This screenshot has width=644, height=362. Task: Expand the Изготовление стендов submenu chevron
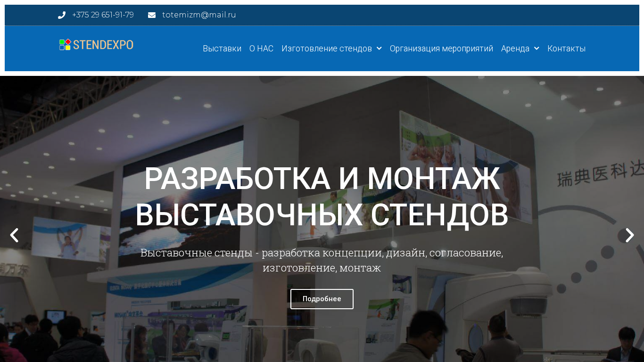[379, 48]
